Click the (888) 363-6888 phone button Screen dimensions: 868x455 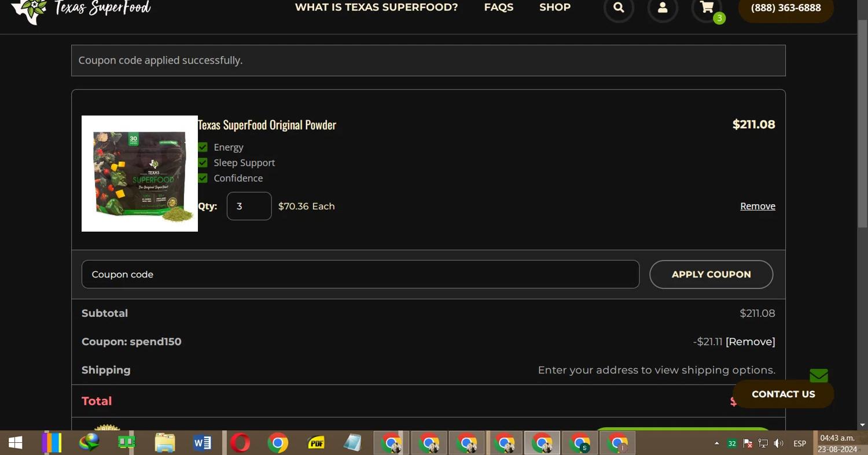click(786, 8)
